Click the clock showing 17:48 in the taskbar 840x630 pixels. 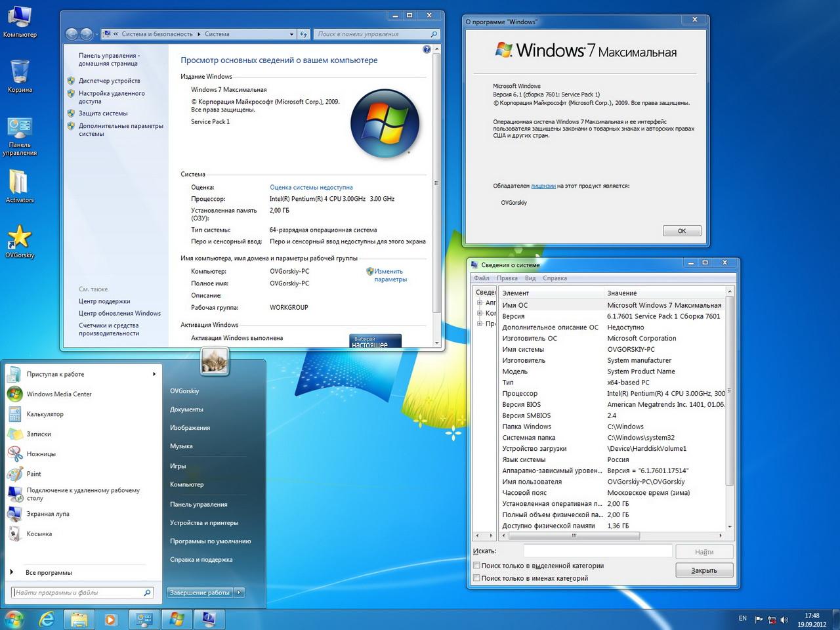coord(812,619)
